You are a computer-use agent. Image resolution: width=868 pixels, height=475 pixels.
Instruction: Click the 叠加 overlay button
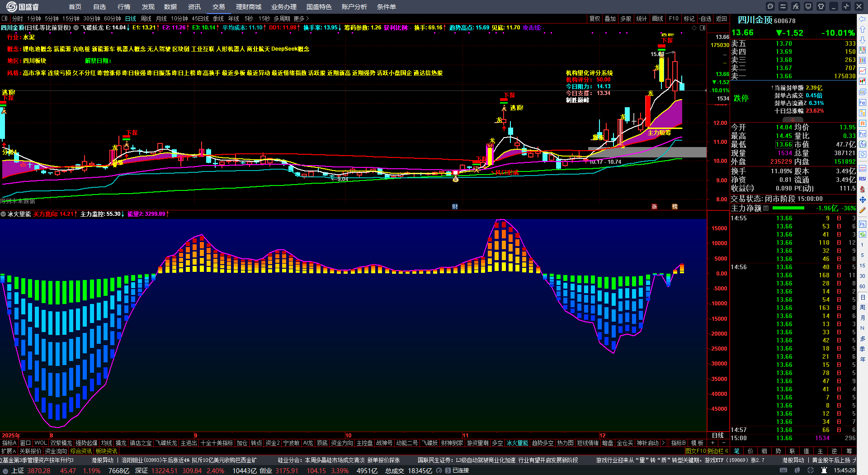[x=610, y=19]
